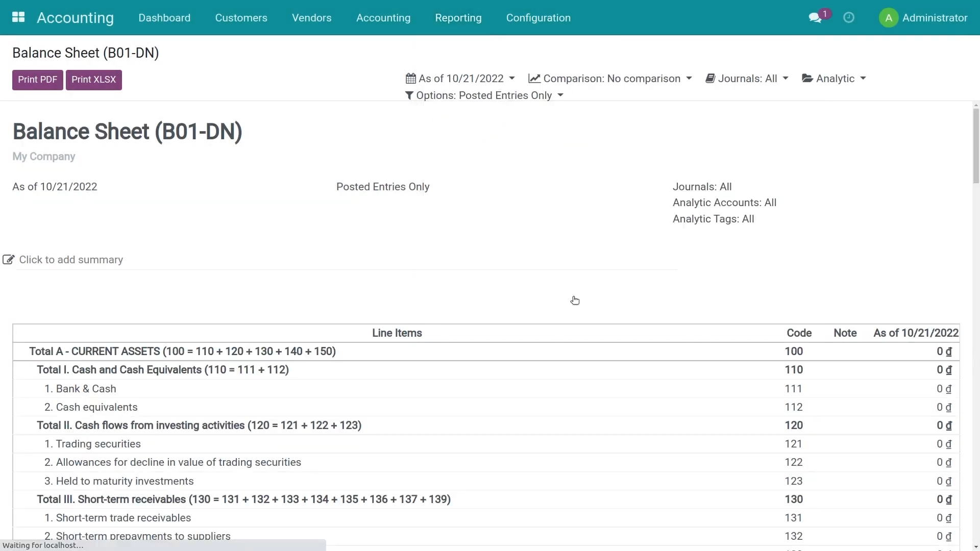Click the Journals book icon
The width and height of the screenshot is (980, 551).
pyautogui.click(x=710, y=79)
